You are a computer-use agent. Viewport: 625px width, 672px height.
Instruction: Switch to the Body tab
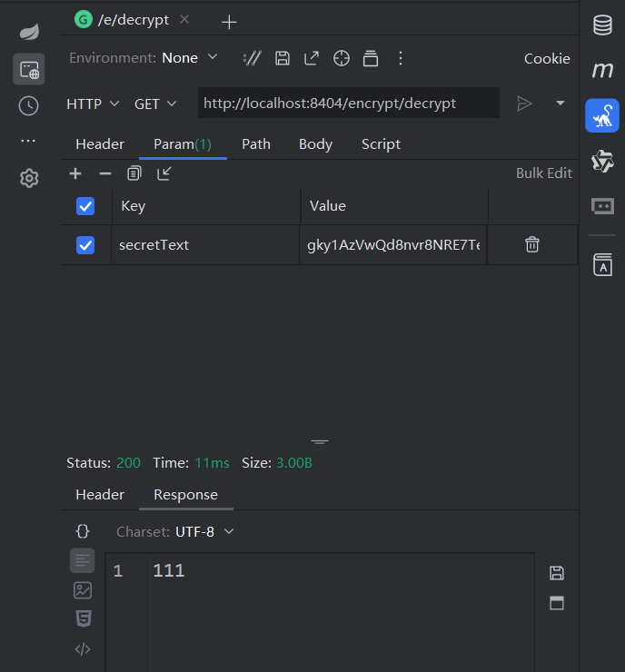click(315, 144)
